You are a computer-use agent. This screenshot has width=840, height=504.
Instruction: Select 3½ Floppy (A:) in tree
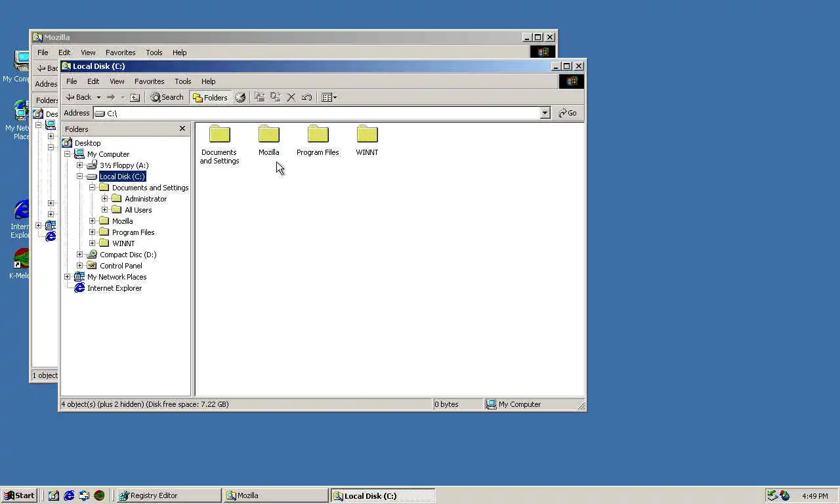click(124, 165)
